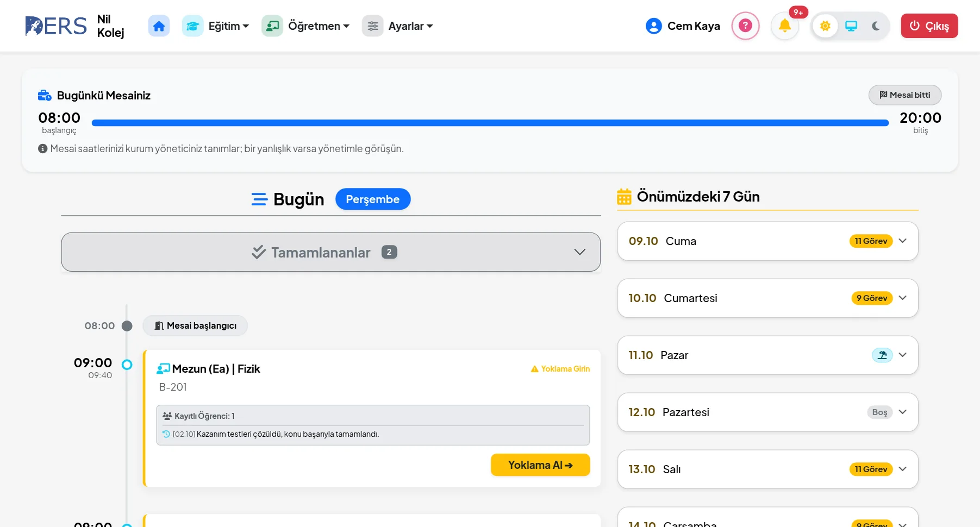Open the notifications bell

[x=785, y=26]
